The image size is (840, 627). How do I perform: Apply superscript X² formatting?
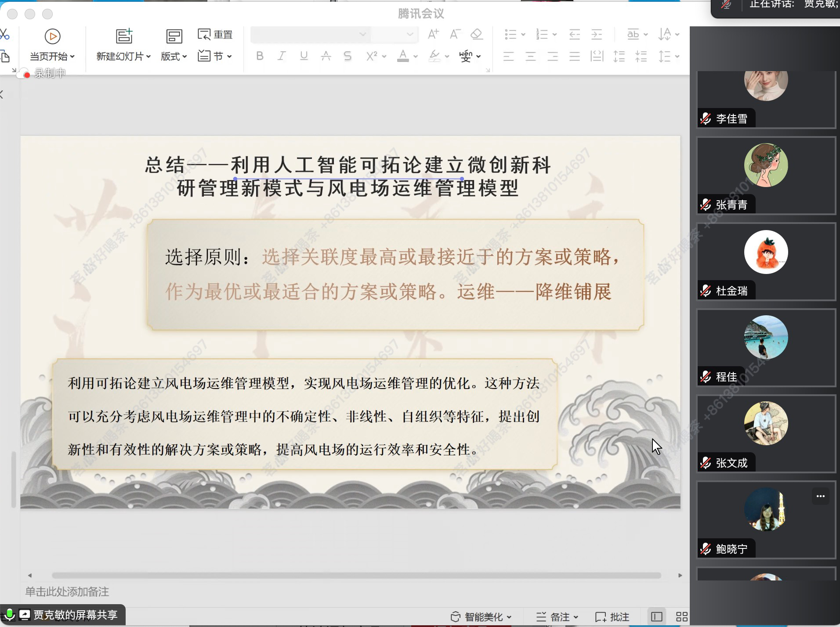[x=372, y=56]
